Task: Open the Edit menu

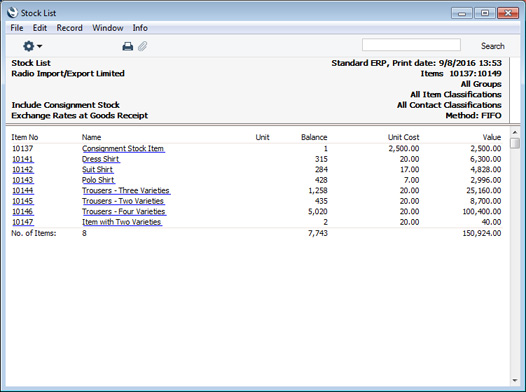Action: pos(40,28)
